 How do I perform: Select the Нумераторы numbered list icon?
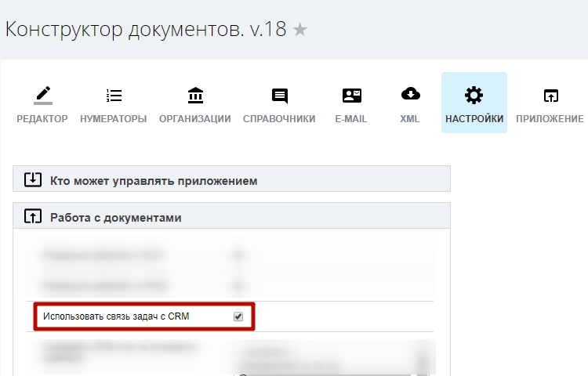(x=114, y=96)
